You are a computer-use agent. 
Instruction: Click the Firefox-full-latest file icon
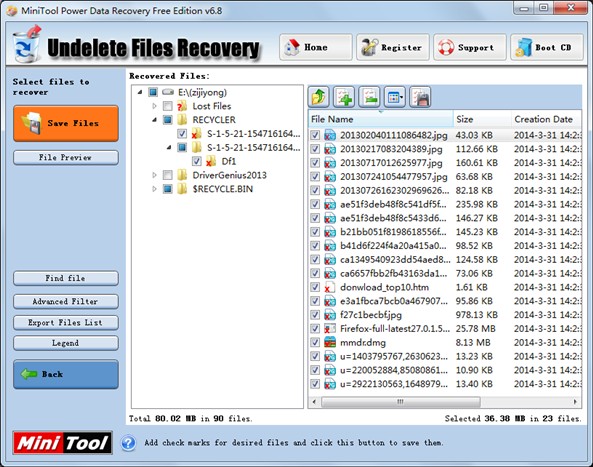click(330, 329)
